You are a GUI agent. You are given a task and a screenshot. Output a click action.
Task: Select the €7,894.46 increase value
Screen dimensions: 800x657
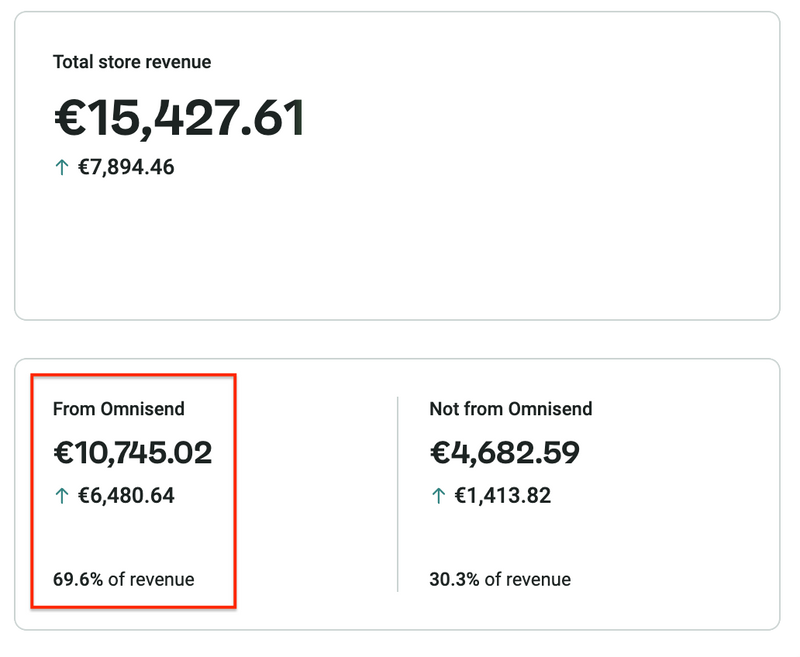click(126, 167)
